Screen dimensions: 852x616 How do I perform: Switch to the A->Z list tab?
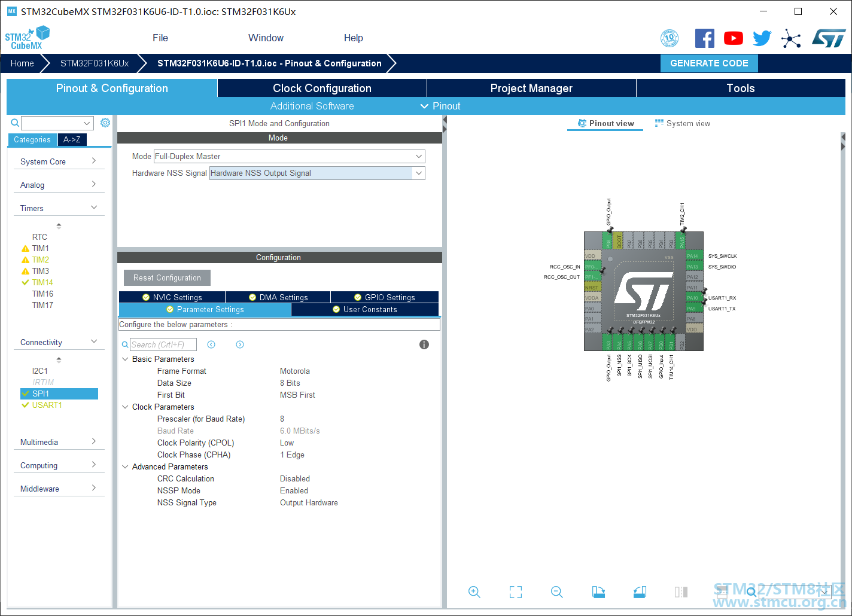pyautogui.click(x=72, y=139)
